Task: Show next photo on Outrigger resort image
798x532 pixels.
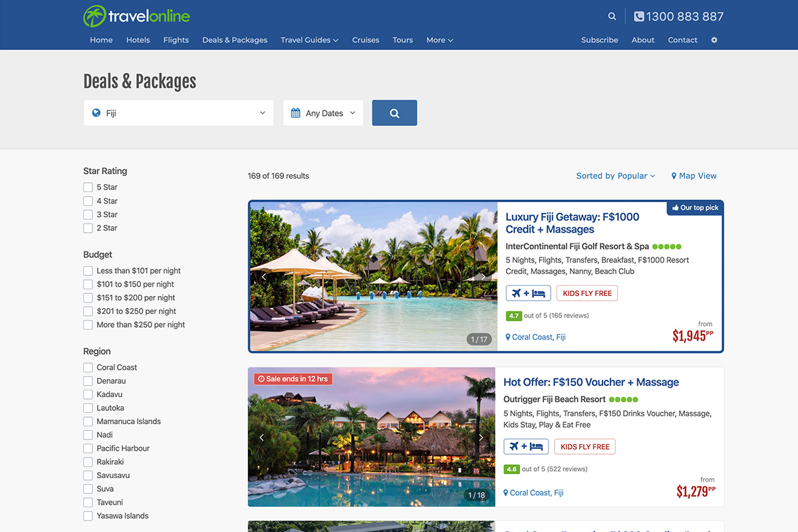Action: (x=481, y=438)
